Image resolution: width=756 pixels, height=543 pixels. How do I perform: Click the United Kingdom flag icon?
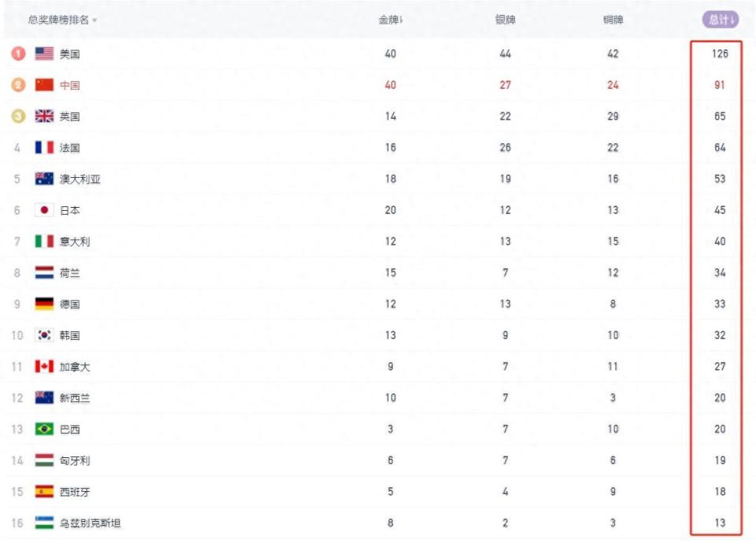pyautogui.click(x=44, y=116)
